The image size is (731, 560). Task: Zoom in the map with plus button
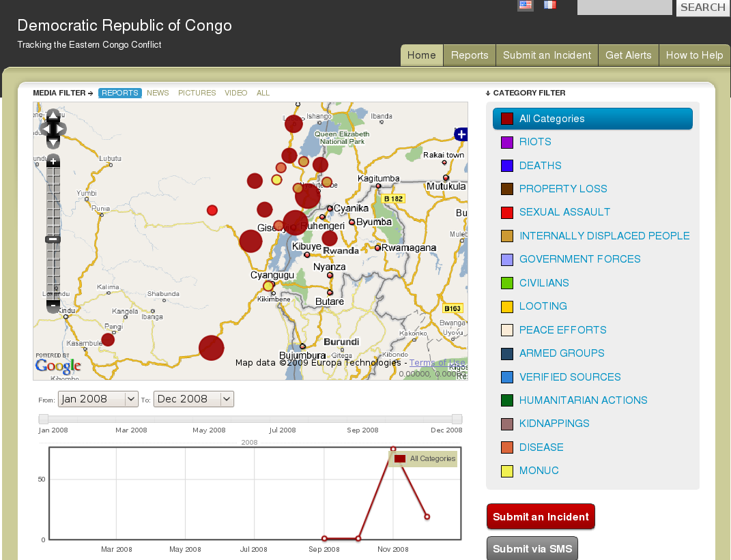pyautogui.click(x=53, y=161)
